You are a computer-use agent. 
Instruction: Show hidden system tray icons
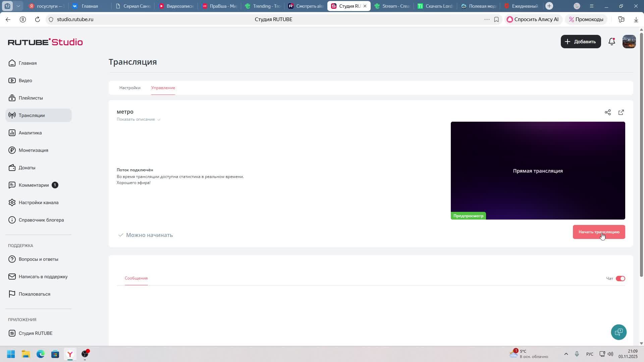[x=566, y=354]
